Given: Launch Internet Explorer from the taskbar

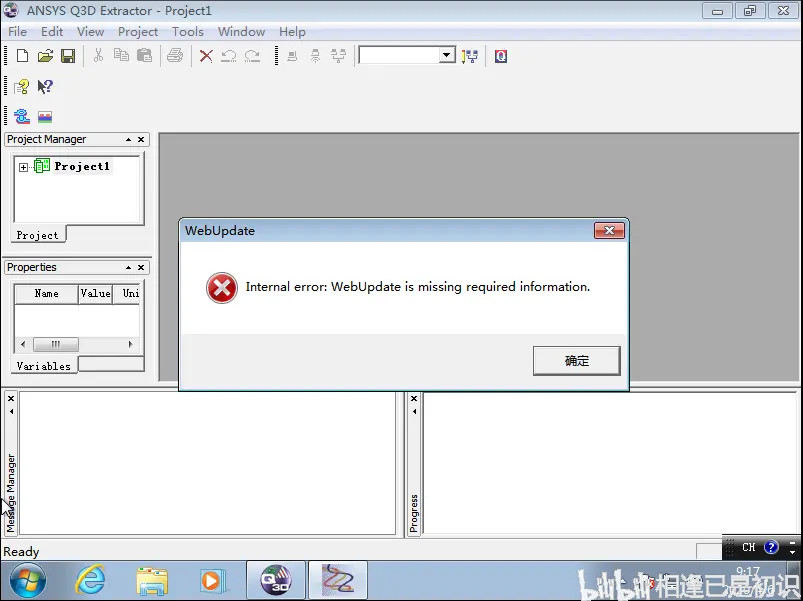Looking at the screenshot, I should [x=90, y=581].
